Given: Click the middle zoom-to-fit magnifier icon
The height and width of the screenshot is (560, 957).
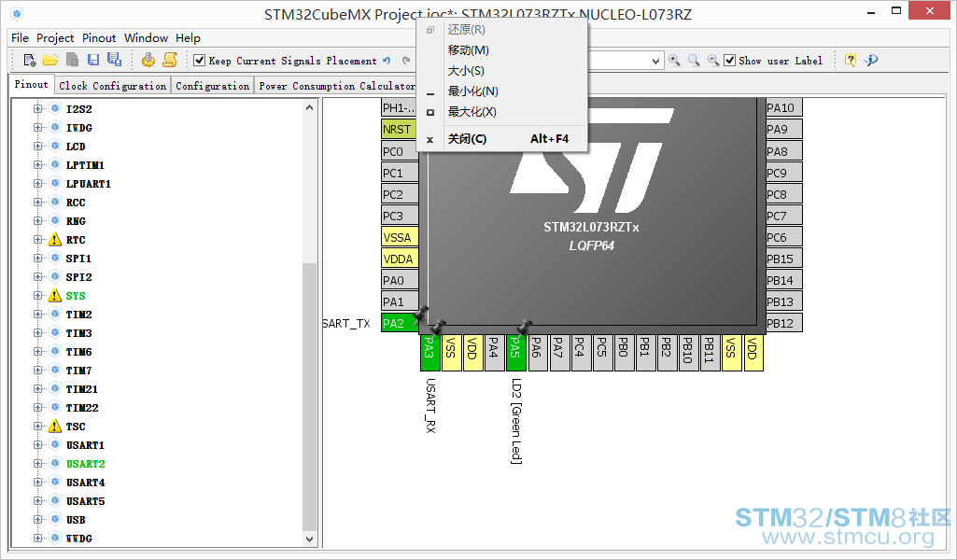Looking at the screenshot, I should click(x=694, y=61).
